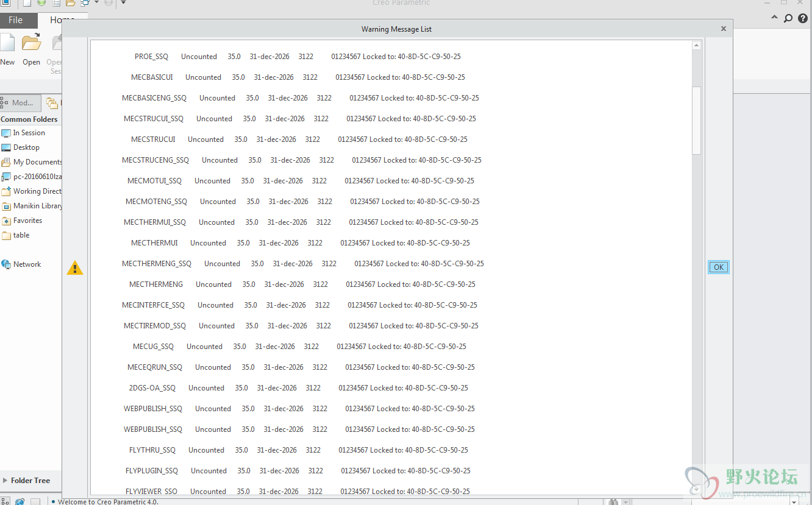Click the MECINTERFCE_SSQ license row text
The image size is (812, 505).
click(300, 305)
